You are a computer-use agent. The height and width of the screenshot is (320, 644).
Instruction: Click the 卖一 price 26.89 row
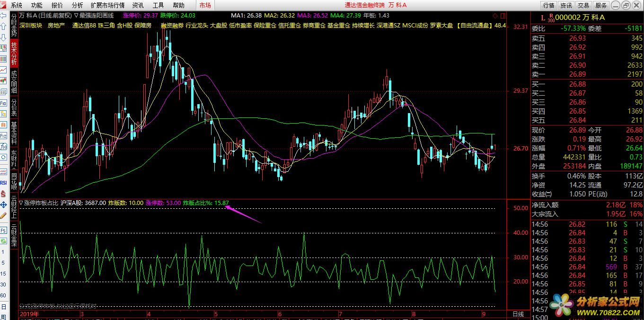587,74
